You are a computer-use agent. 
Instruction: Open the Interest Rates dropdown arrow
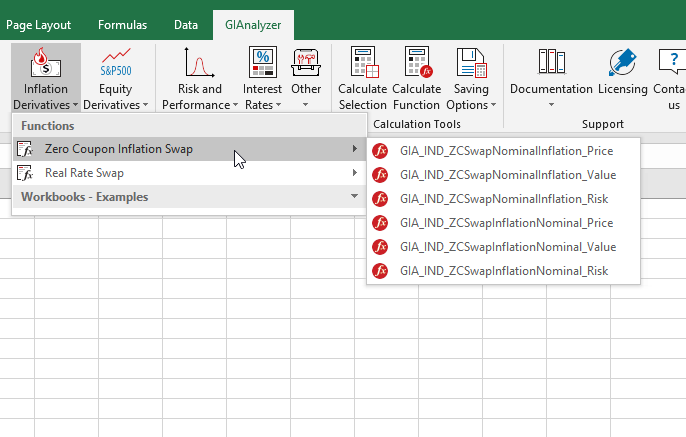coord(278,105)
